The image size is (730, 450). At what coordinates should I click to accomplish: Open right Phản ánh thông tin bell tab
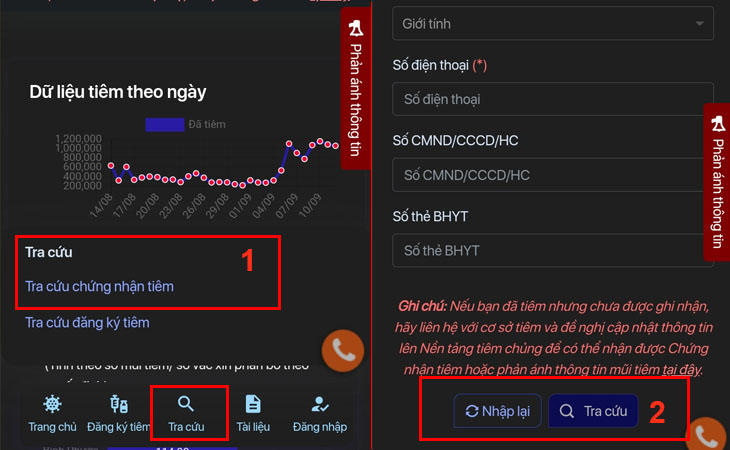tap(717, 182)
